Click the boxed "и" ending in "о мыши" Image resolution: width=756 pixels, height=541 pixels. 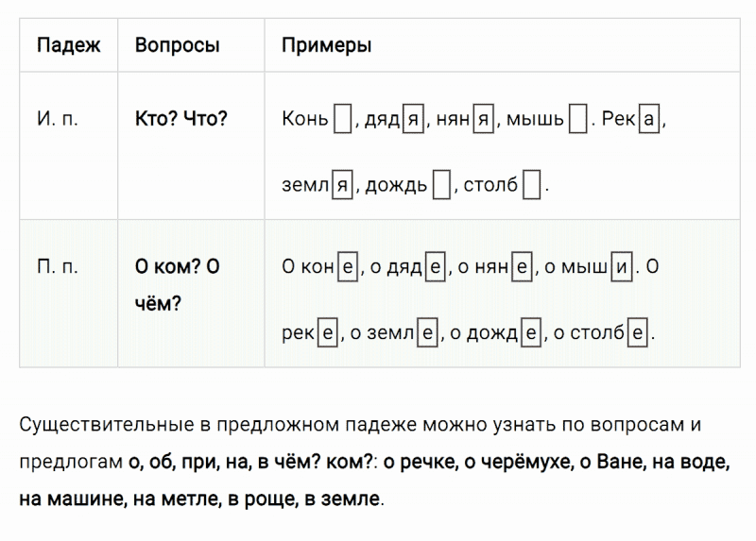click(622, 267)
